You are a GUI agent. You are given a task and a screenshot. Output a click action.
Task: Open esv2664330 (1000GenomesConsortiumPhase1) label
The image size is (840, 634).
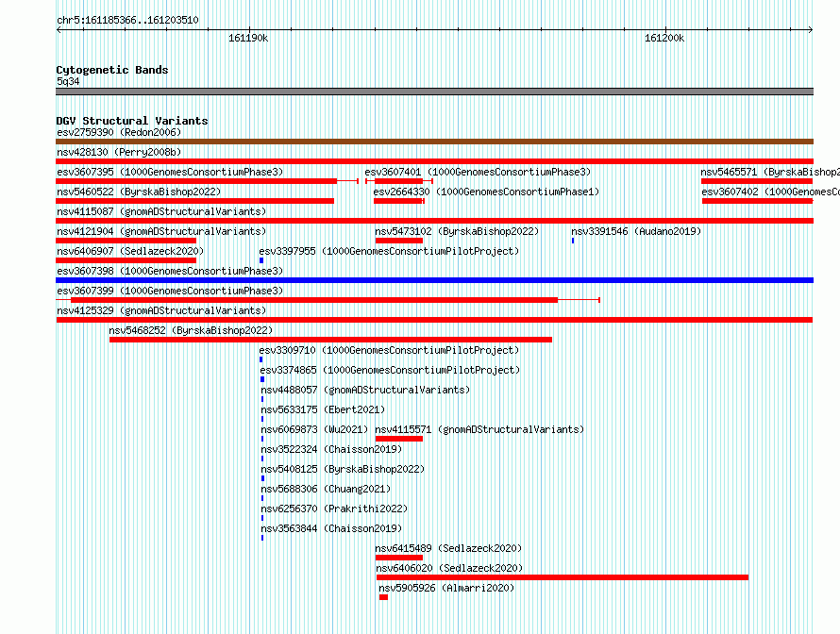(486, 192)
